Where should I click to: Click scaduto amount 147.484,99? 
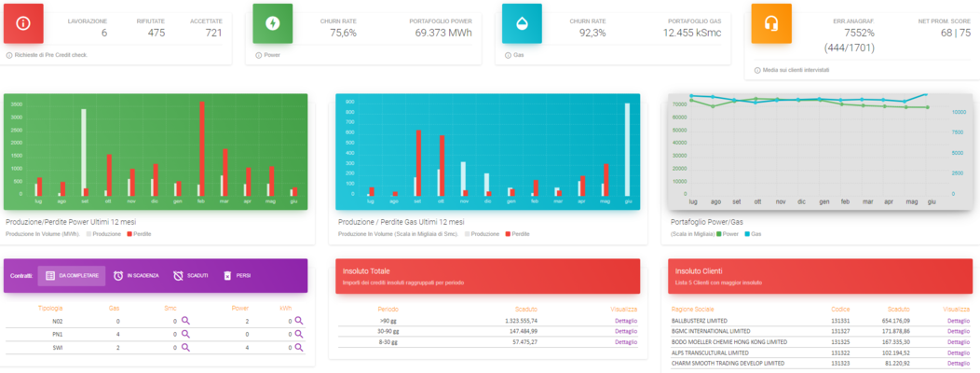(x=525, y=331)
